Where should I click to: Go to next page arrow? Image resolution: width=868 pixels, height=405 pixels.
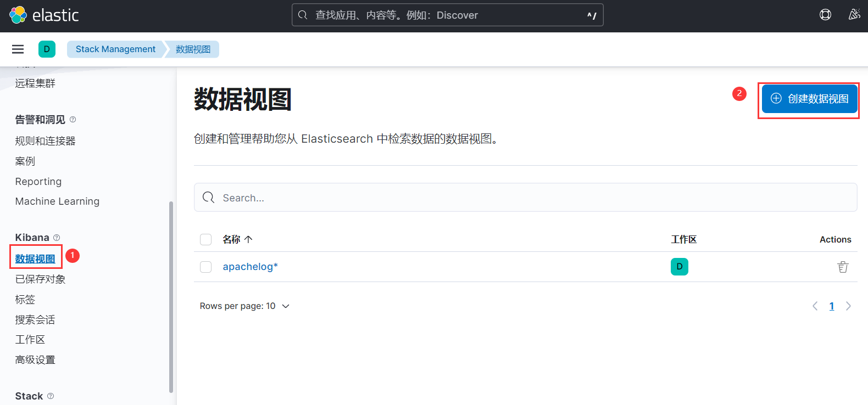[x=848, y=306]
